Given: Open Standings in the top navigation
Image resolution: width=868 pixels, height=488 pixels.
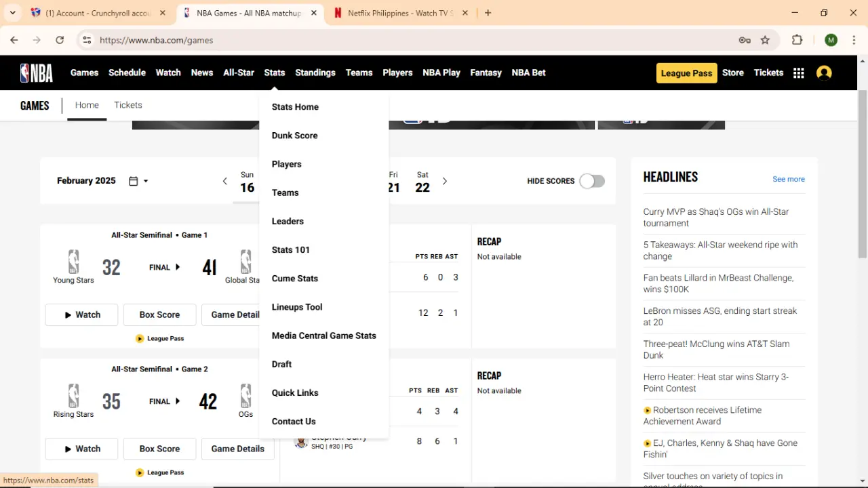Looking at the screenshot, I should coord(315,73).
